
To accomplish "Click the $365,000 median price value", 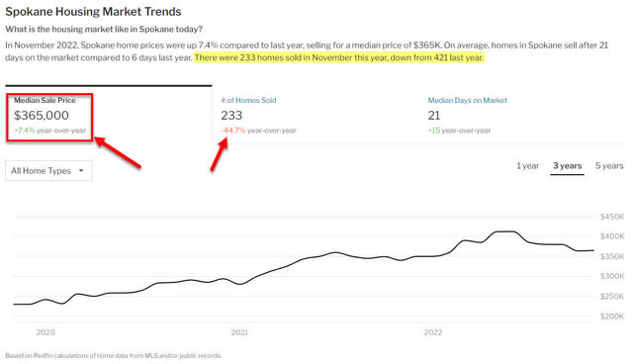I will pos(42,116).
